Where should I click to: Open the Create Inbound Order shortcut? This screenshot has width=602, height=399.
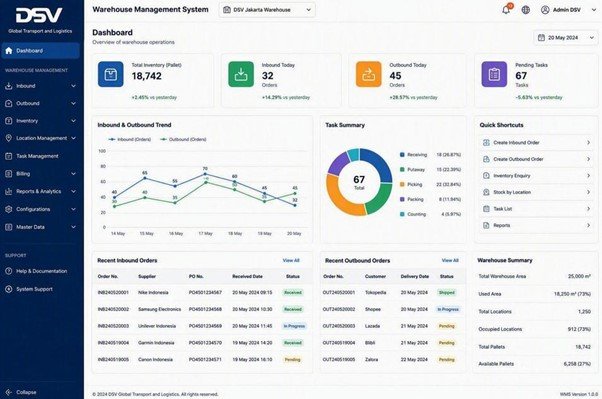tap(536, 142)
